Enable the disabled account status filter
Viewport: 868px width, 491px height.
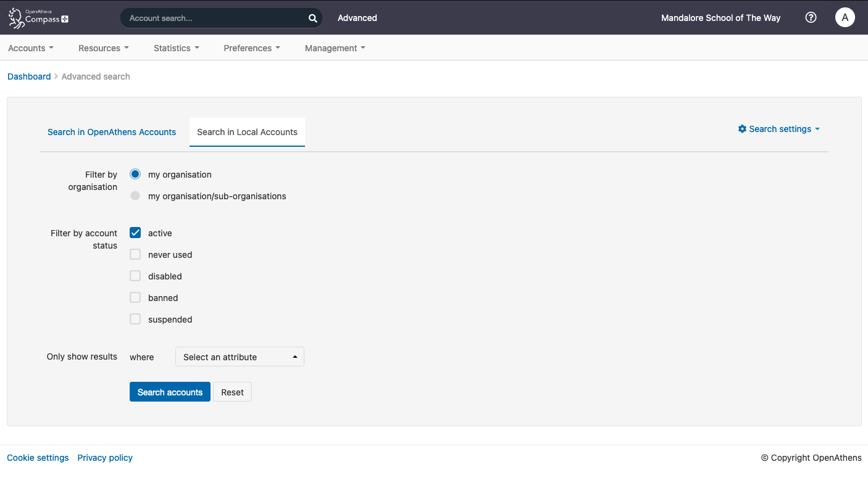click(x=135, y=276)
